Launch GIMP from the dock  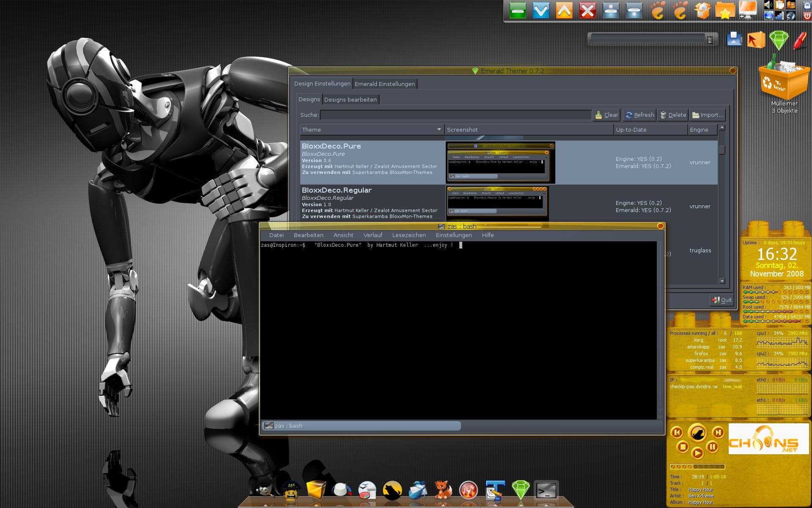[264, 490]
